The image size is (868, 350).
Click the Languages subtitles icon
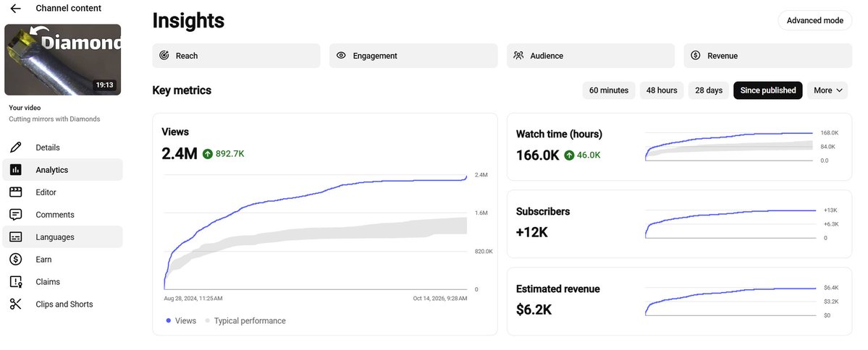click(15, 236)
